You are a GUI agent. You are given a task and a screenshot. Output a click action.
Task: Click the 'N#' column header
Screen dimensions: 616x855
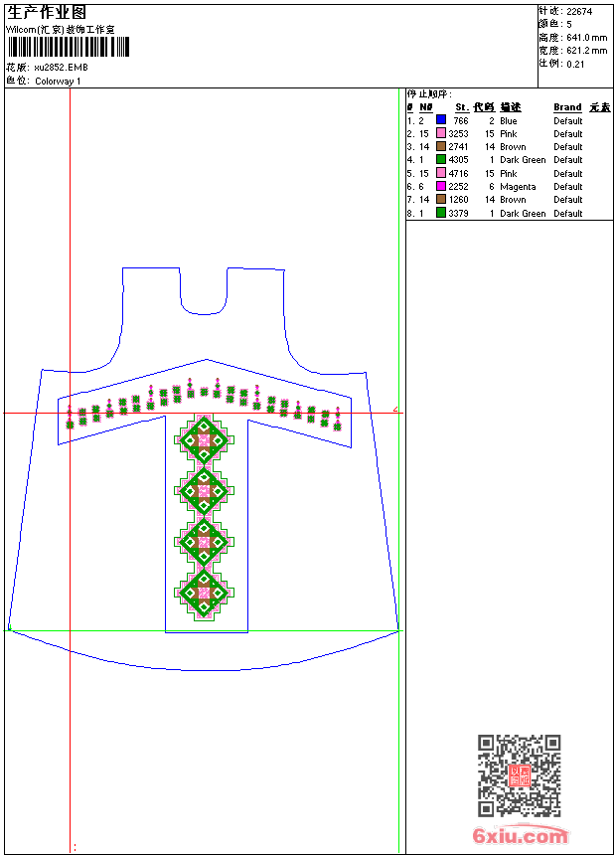click(x=426, y=107)
